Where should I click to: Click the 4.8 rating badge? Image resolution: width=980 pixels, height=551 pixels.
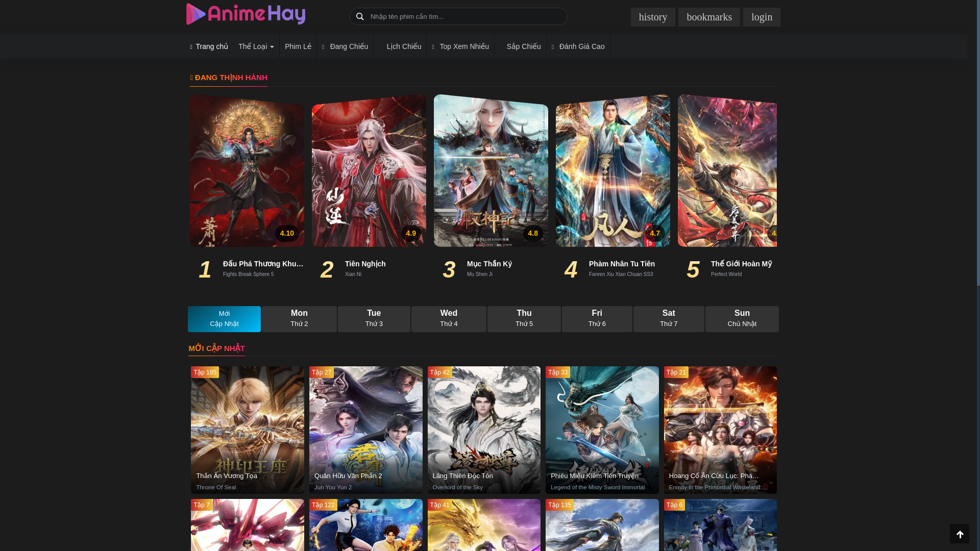[x=533, y=233]
